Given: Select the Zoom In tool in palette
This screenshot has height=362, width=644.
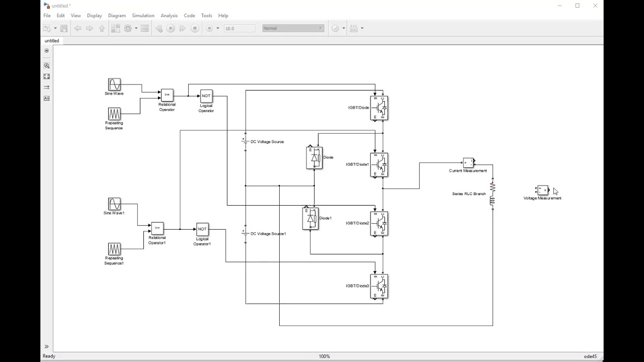Looking at the screenshot, I should point(47,65).
